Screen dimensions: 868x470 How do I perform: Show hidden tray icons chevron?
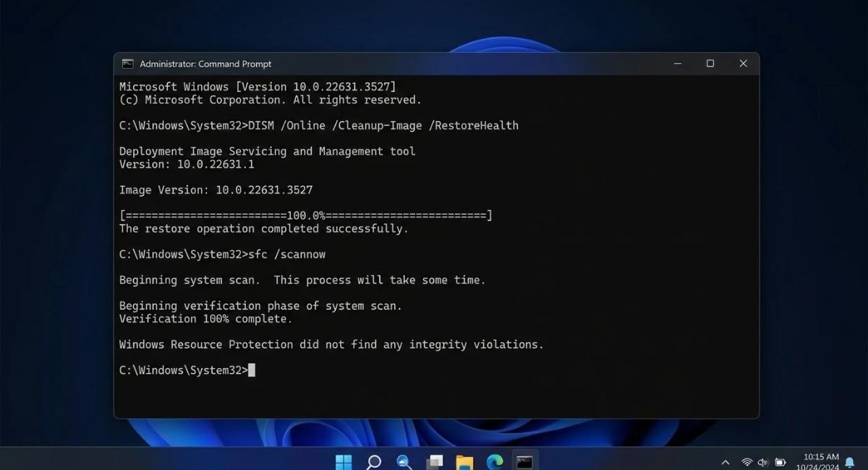[x=726, y=462]
